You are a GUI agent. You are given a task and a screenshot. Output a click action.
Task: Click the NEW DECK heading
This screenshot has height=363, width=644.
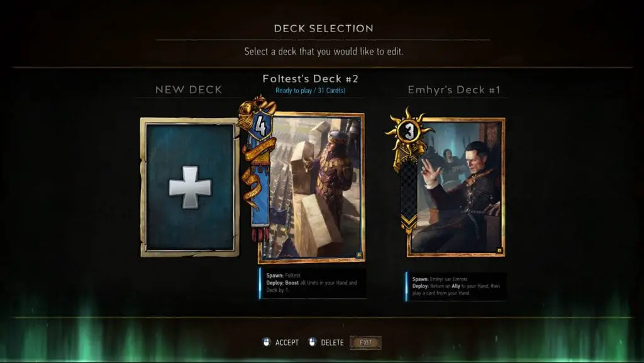coord(189,89)
